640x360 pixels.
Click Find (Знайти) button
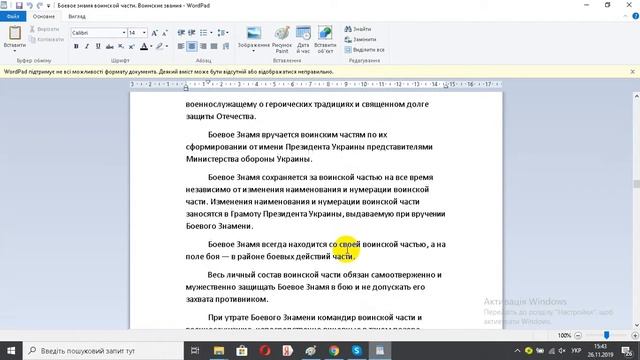point(358,29)
